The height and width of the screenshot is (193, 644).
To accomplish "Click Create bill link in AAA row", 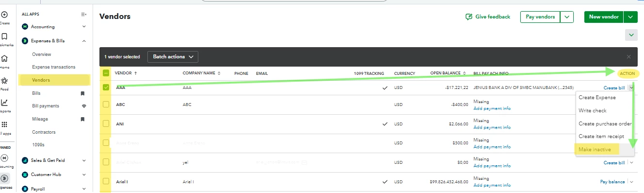I will point(614,88).
